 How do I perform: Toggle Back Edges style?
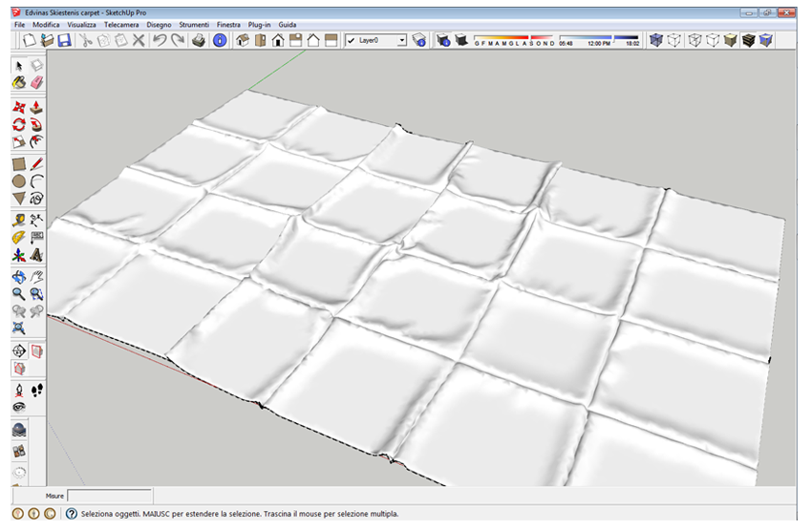click(673, 40)
